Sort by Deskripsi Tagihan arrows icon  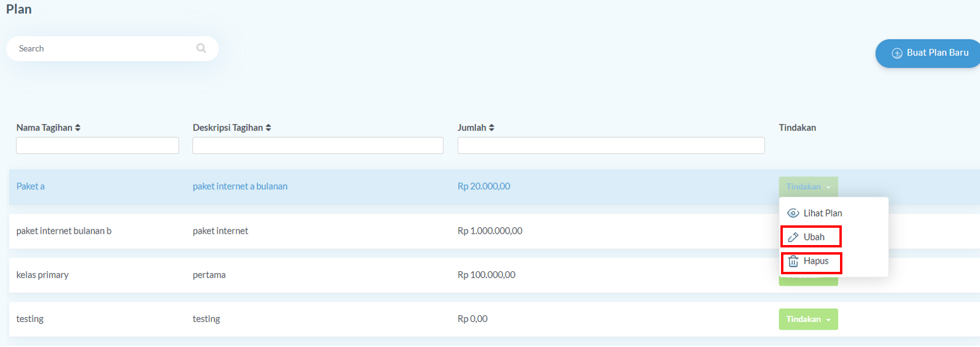click(x=268, y=128)
